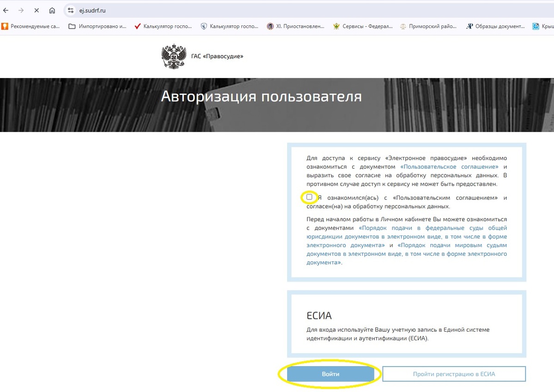
Task: Check the personal data consent checkbox
Action: tap(309, 197)
